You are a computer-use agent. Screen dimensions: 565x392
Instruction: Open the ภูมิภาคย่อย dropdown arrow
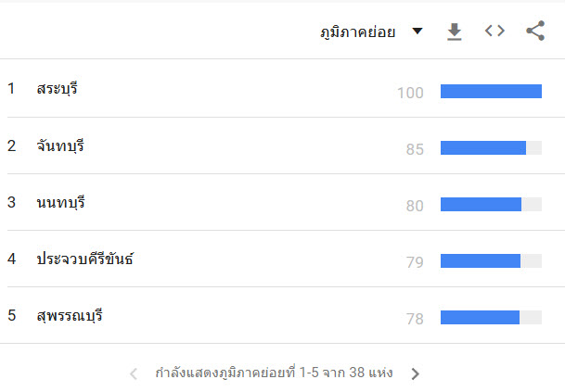[417, 32]
